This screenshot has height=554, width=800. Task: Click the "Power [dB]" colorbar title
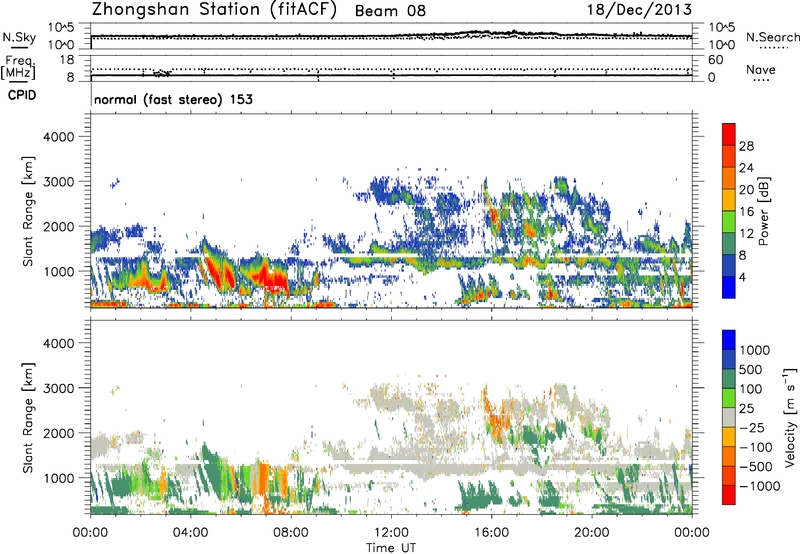(x=764, y=211)
